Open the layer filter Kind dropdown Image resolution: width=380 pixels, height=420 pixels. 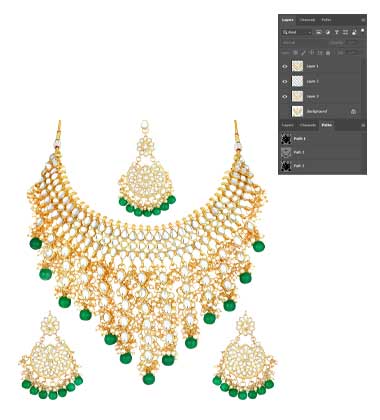(x=297, y=32)
